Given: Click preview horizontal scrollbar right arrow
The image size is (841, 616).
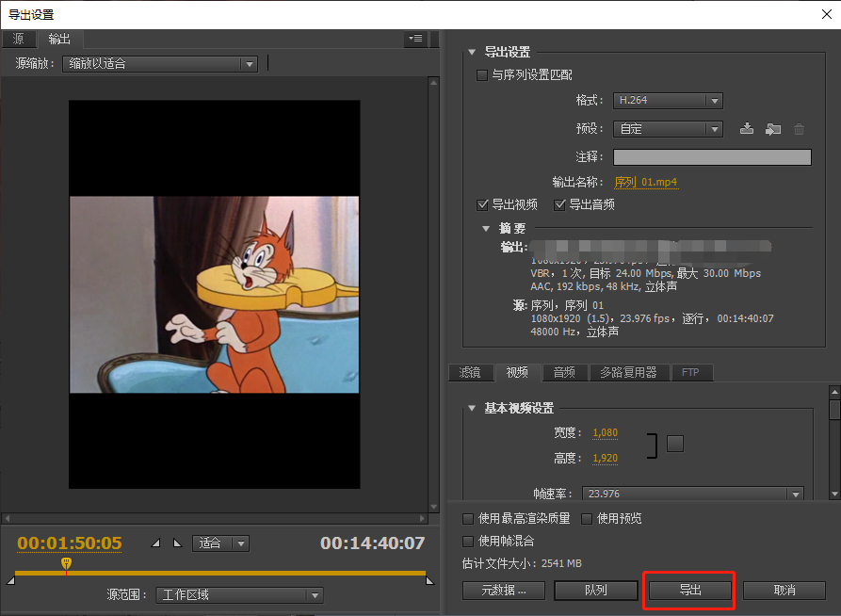Looking at the screenshot, I should [423, 518].
